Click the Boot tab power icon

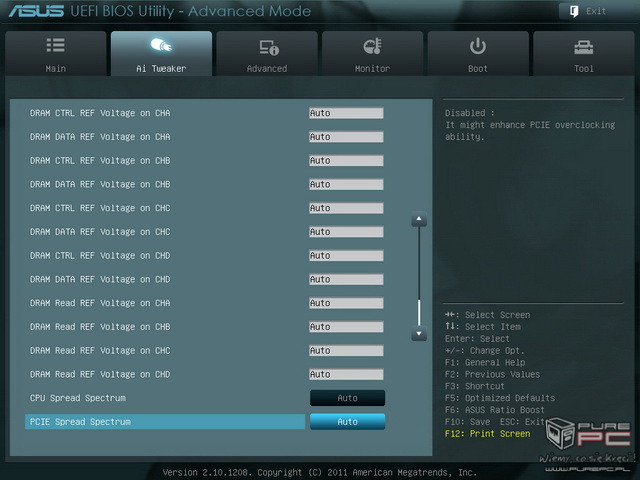[x=478, y=47]
